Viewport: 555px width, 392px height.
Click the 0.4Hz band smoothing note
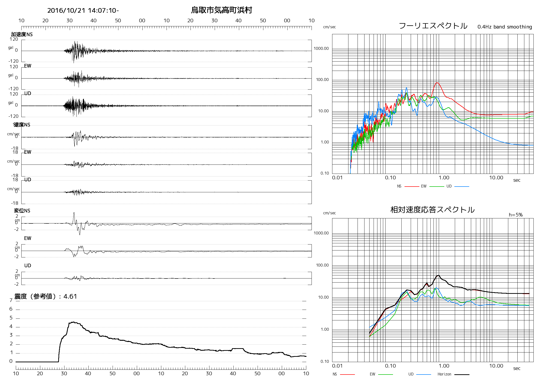505,27
